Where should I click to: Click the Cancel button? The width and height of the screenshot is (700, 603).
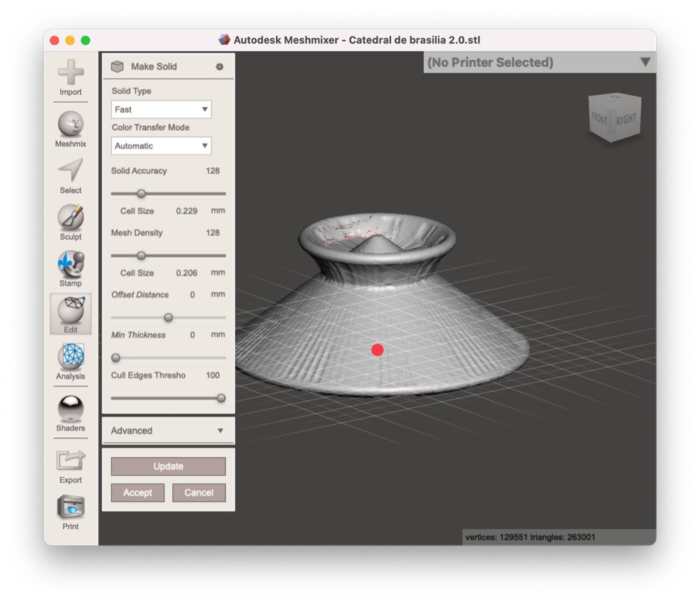[199, 492]
